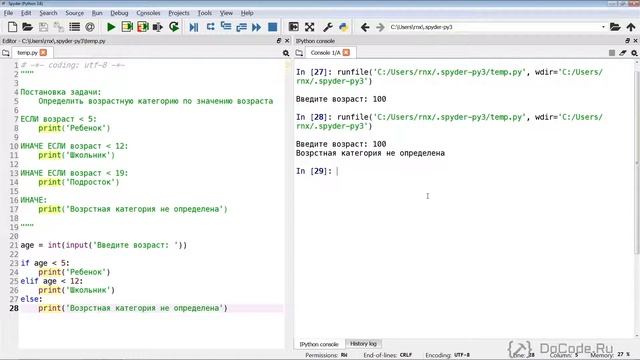
Task: Close the Editor pane
Action: 287,41
